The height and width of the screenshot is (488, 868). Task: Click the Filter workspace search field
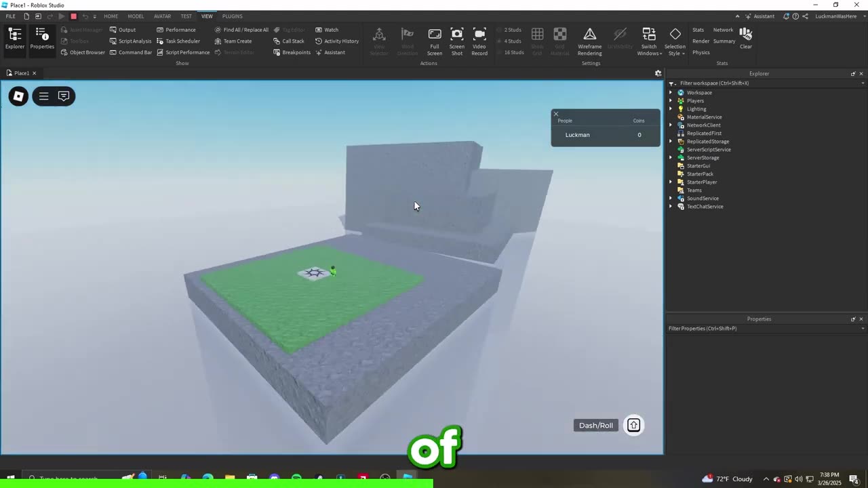pos(766,83)
